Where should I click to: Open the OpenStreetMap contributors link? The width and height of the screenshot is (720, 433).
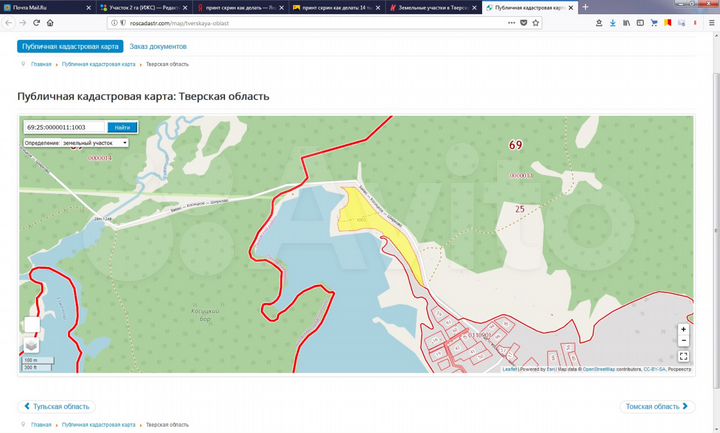599,369
